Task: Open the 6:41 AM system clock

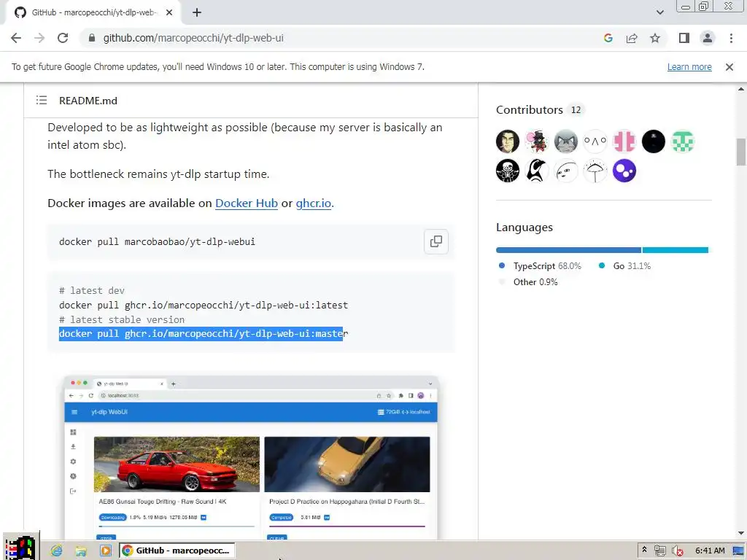Action: (710, 551)
